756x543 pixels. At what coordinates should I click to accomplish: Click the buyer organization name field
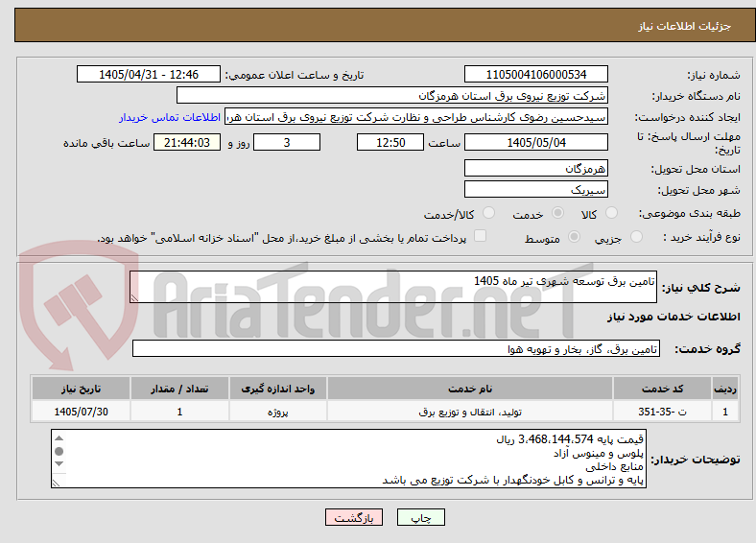click(392, 96)
